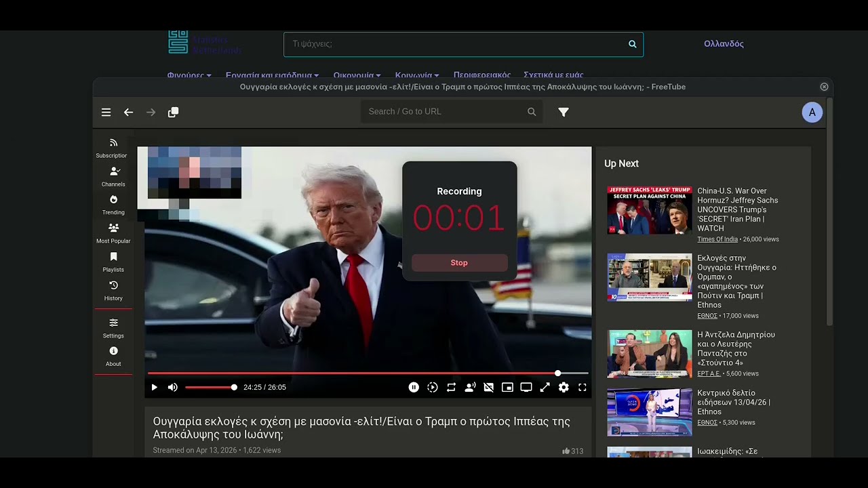
Task: Toggle theater mode
Action: point(526,388)
